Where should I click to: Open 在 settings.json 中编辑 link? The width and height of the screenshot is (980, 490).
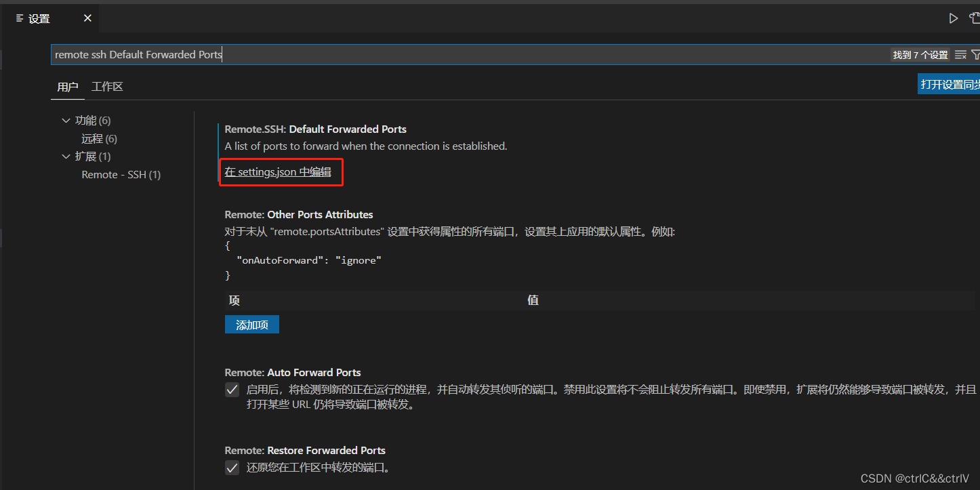pyautogui.click(x=278, y=172)
